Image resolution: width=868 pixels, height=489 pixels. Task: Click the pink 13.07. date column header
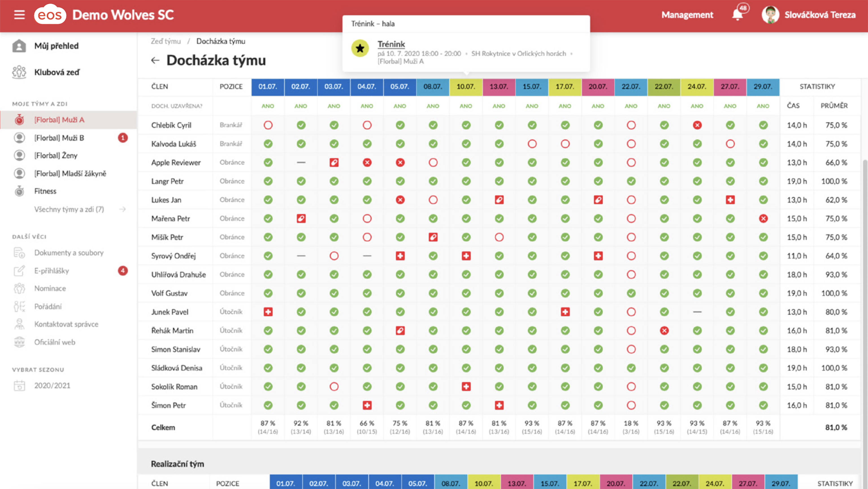click(499, 86)
